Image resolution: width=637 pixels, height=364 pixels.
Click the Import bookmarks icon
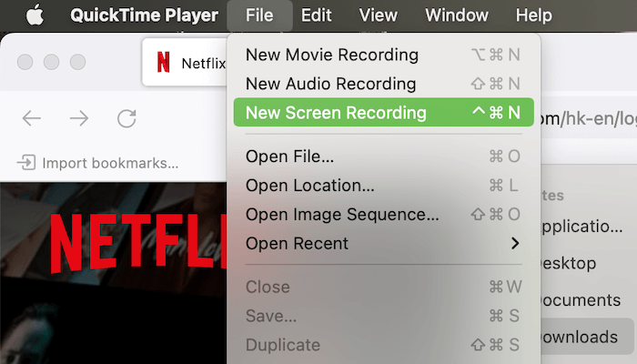pos(26,163)
